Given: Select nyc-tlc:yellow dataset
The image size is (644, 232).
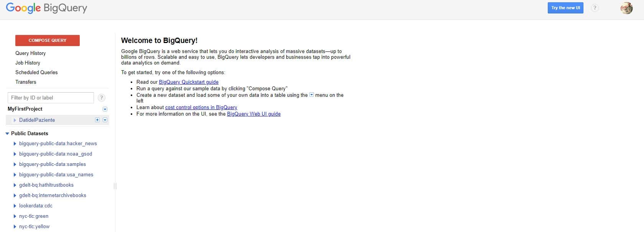Looking at the screenshot, I should [x=34, y=227].
